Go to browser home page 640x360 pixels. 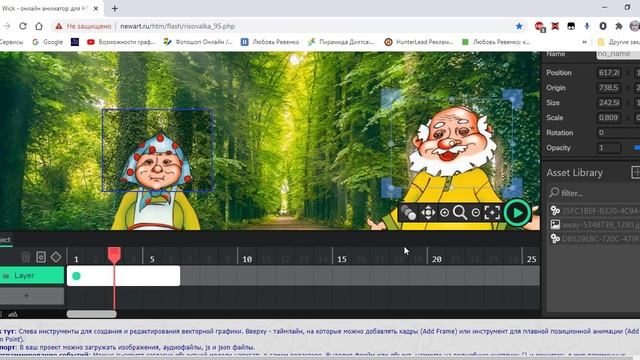point(39,26)
